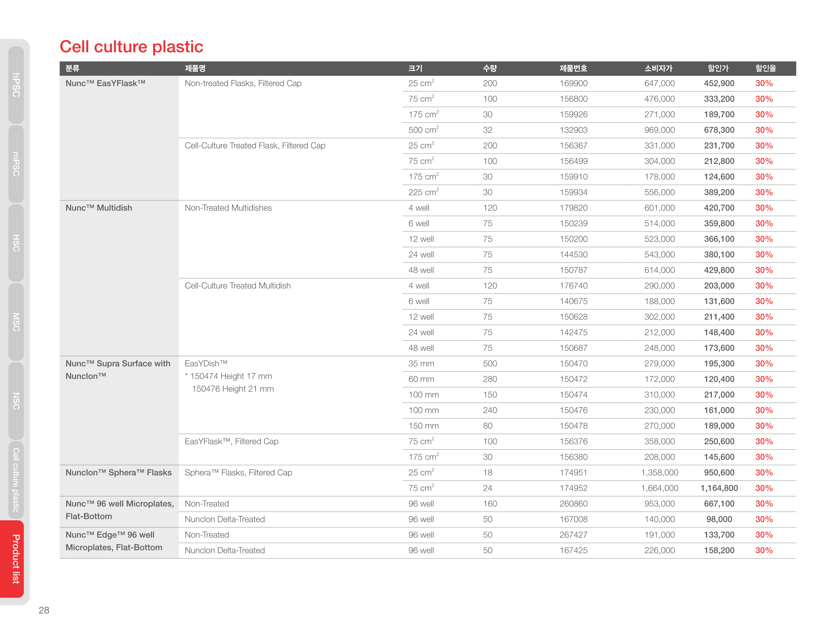The height and width of the screenshot is (644, 835).
Task: Click the Nunc EasYFlask category cell
Action: click(106, 83)
